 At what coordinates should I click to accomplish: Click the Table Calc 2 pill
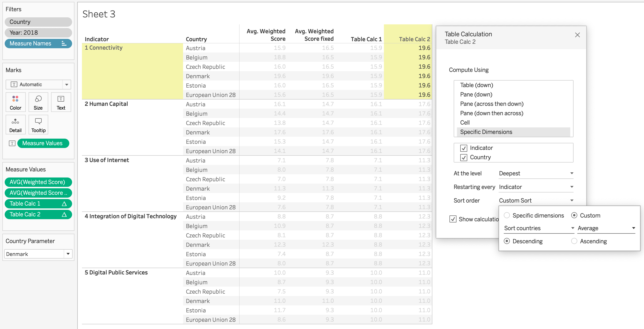pos(38,214)
